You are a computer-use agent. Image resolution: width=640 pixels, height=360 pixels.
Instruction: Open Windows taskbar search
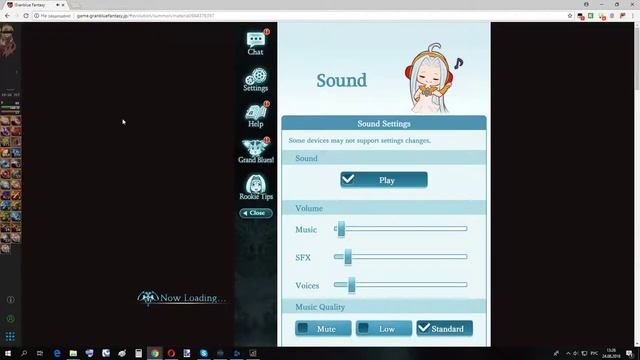(x=24, y=353)
